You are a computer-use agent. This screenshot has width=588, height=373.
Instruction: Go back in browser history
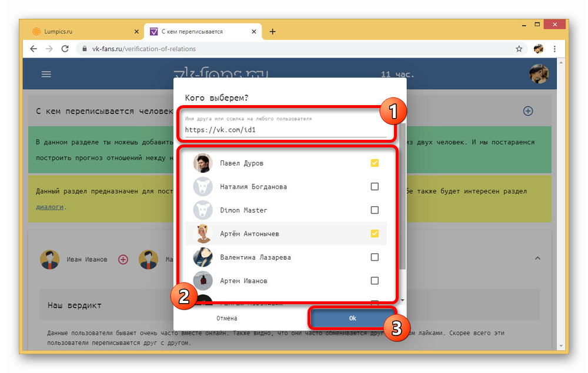pyautogui.click(x=34, y=49)
